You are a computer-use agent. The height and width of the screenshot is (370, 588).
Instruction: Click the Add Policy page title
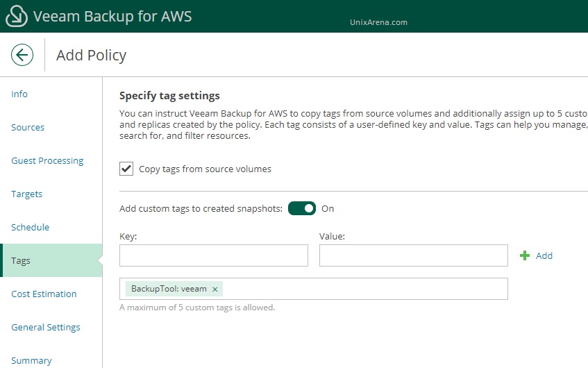point(92,56)
